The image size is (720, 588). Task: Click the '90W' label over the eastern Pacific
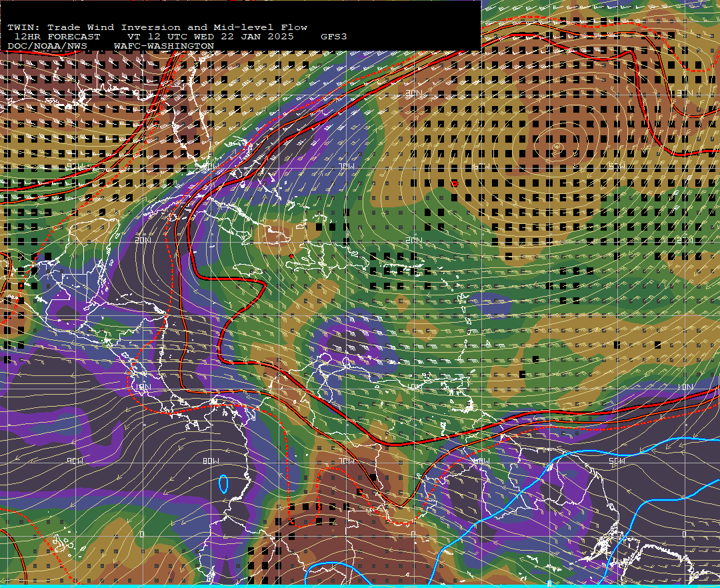point(75,461)
